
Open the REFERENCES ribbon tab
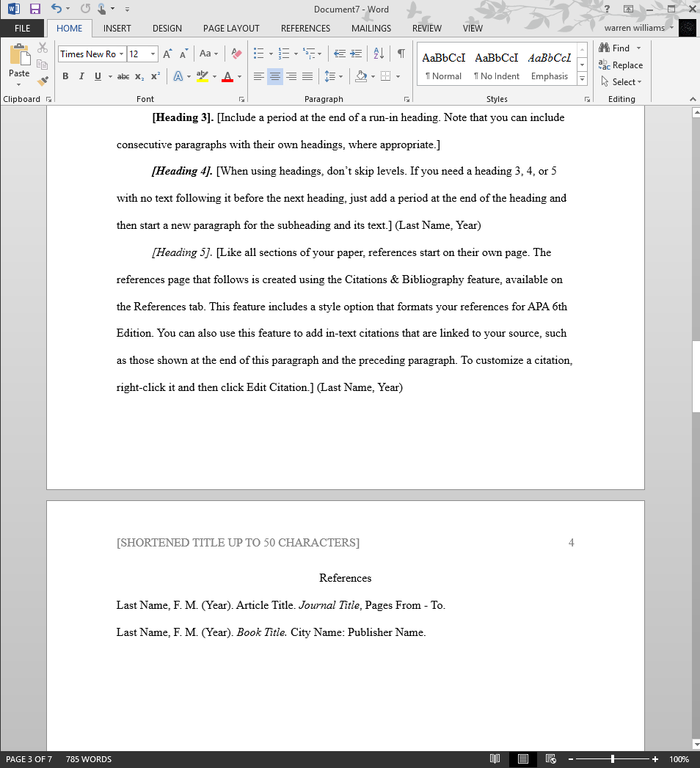[305, 29]
